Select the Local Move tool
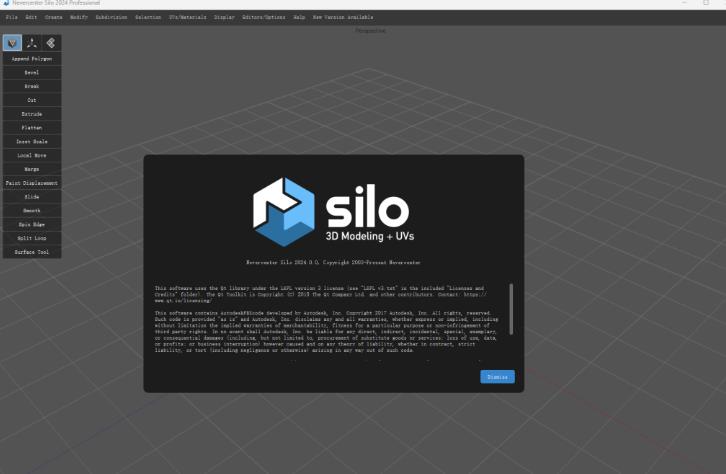Viewport: 726px width, 474px height. (x=32, y=156)
